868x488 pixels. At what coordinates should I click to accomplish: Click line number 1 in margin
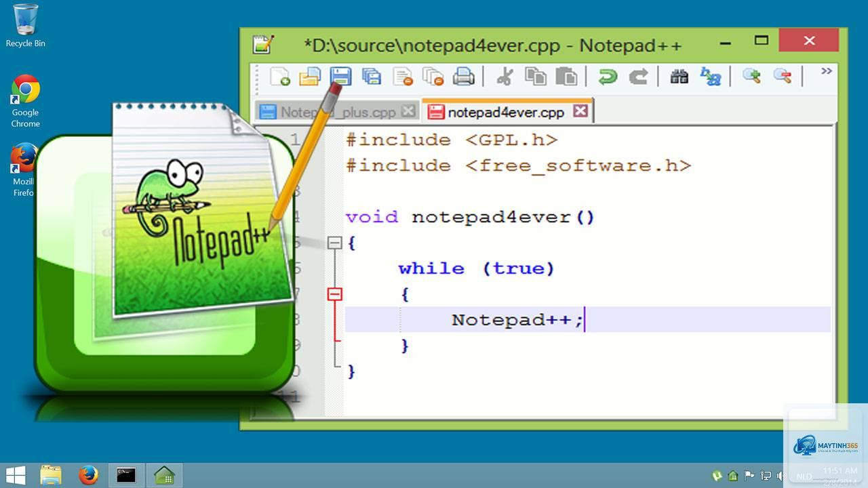tap(294, 140)
